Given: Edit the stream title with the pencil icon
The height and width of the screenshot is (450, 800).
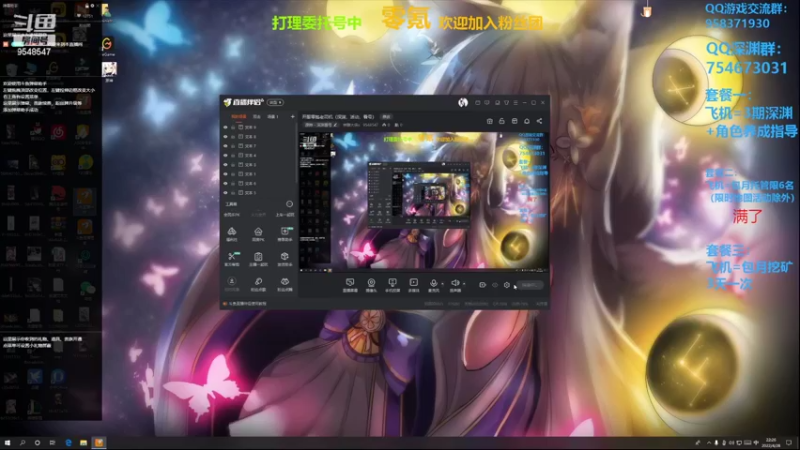Looking at the screenshot, I should [x=336, y=124].
